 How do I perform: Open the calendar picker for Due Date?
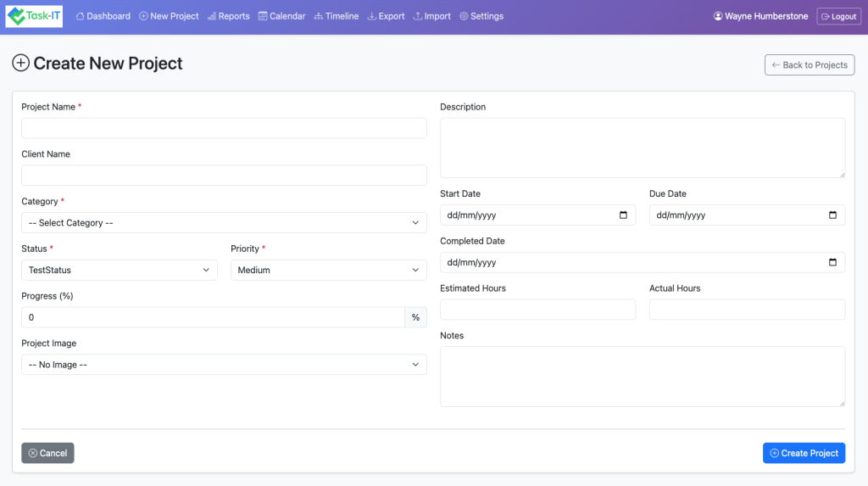832,215
